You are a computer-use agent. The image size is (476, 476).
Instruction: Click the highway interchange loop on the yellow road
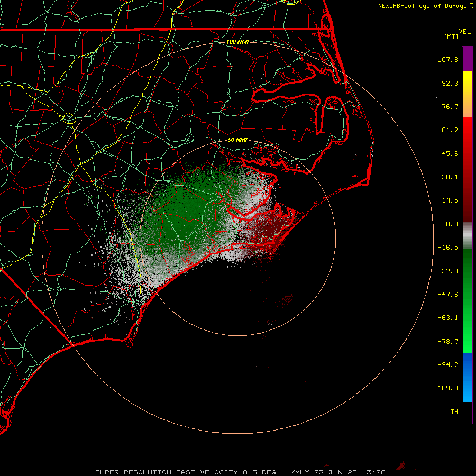69,118
